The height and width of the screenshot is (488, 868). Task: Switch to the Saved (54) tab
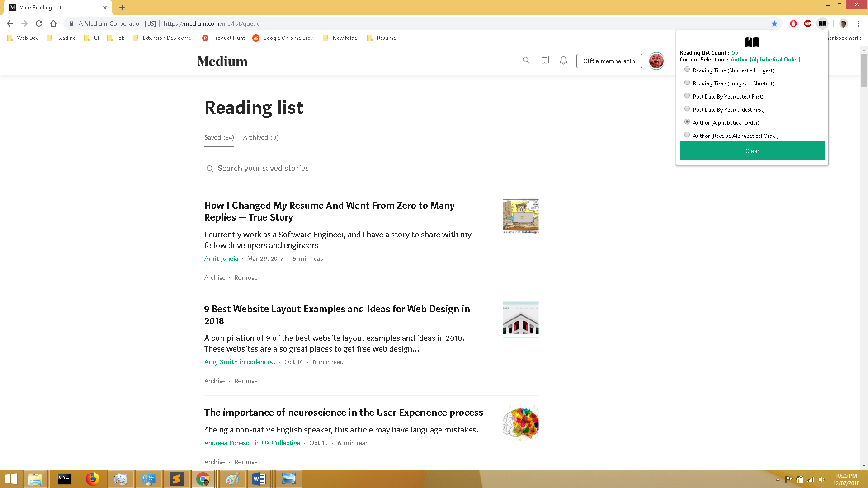[x=219, y=137]
